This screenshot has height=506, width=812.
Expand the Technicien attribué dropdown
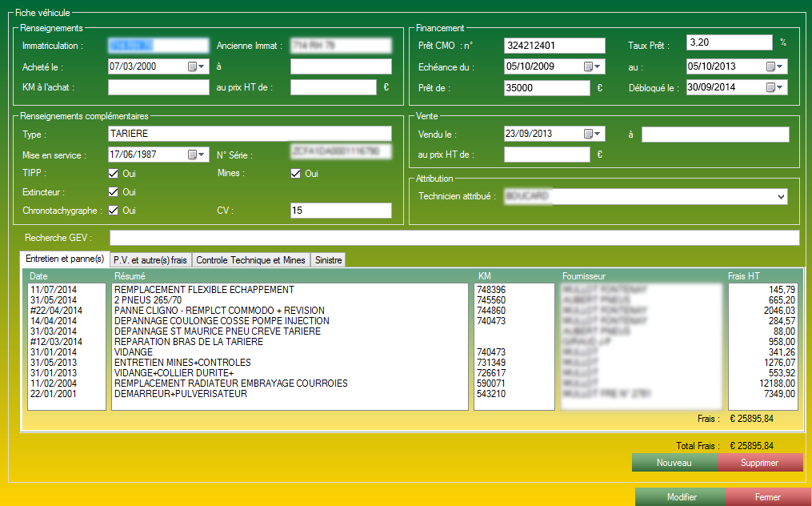[x=781, y=196]
